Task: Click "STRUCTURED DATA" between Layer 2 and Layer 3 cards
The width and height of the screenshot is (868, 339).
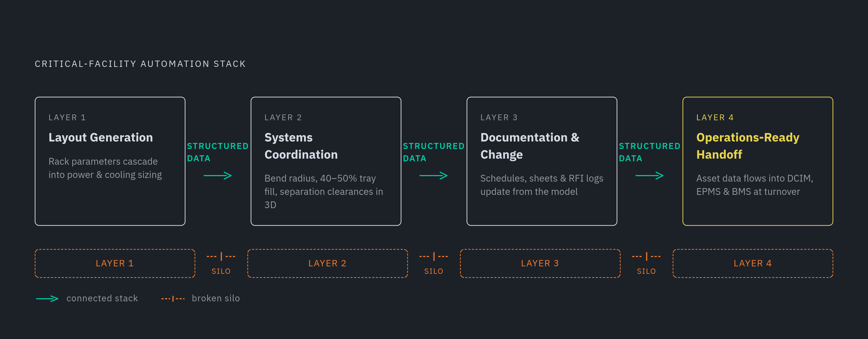Action: pos(434,152)
